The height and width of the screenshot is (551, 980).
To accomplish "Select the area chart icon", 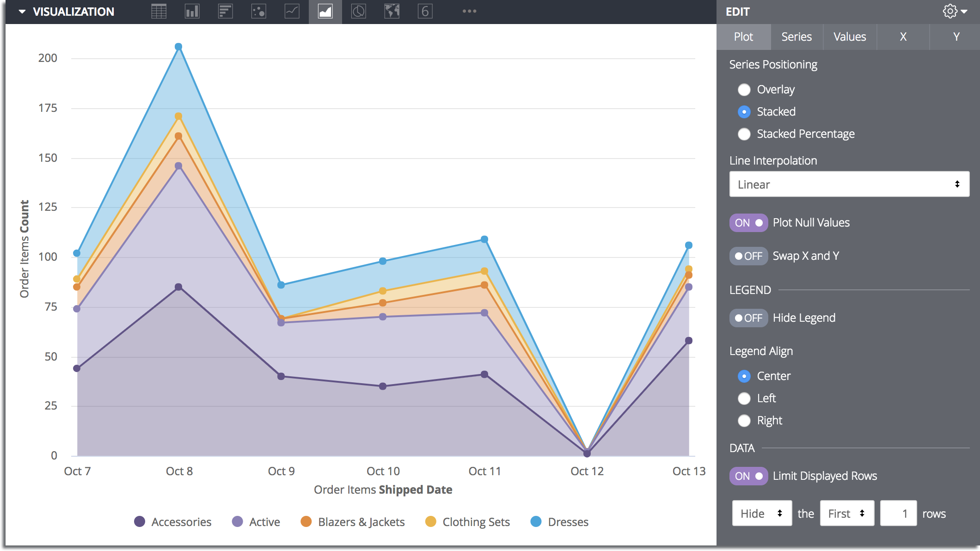I will click(x=325, y=12).
